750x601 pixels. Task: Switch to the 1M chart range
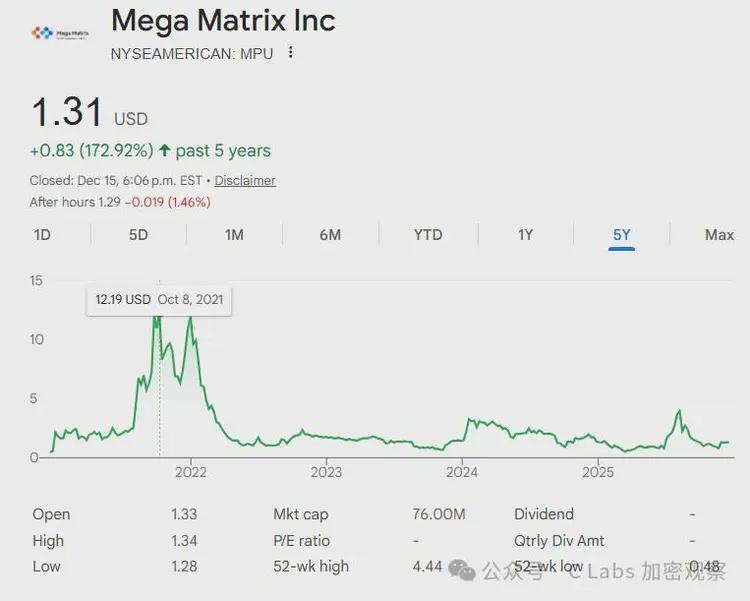point(234,235)
